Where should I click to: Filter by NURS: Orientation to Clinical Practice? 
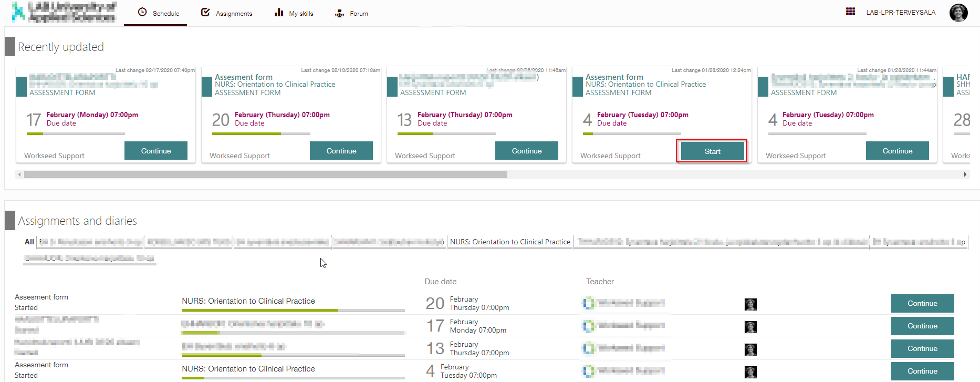point(510,242)
